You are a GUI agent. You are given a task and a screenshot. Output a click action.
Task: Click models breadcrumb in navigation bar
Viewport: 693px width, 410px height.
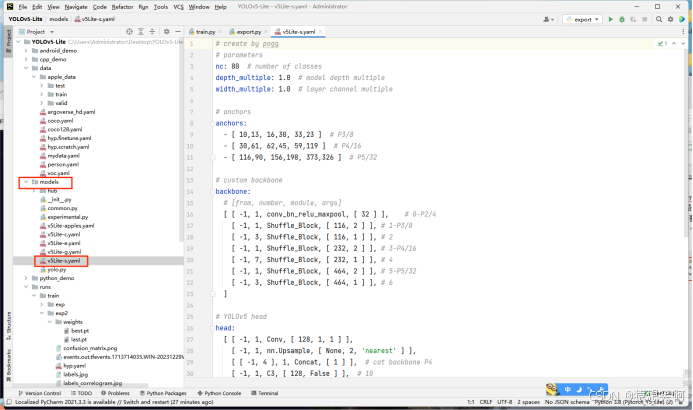[58, 19]
